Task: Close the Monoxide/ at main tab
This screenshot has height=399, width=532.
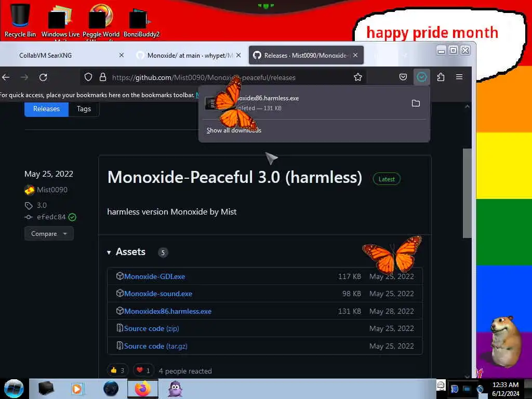Action: coord(238,55)
